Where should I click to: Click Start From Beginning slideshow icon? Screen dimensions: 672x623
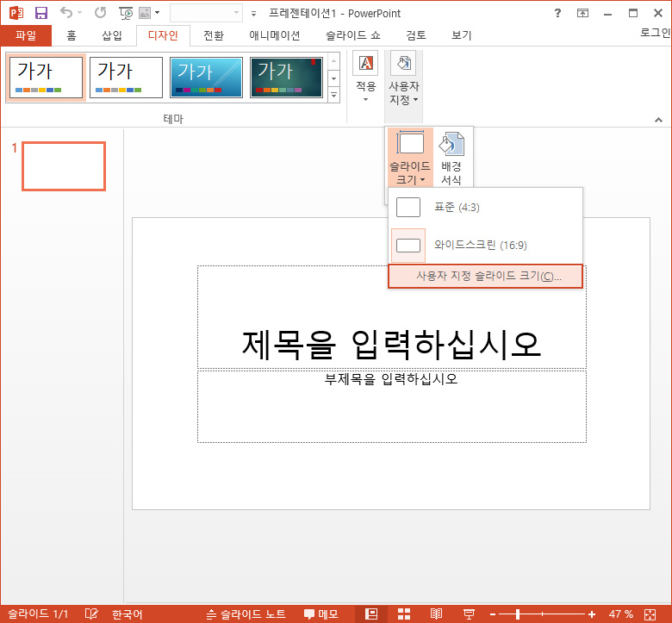(126, 13)
